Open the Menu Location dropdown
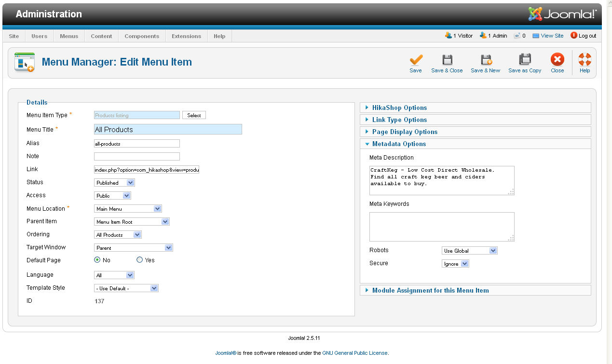612x364 pixels. [x=128, y=209]
